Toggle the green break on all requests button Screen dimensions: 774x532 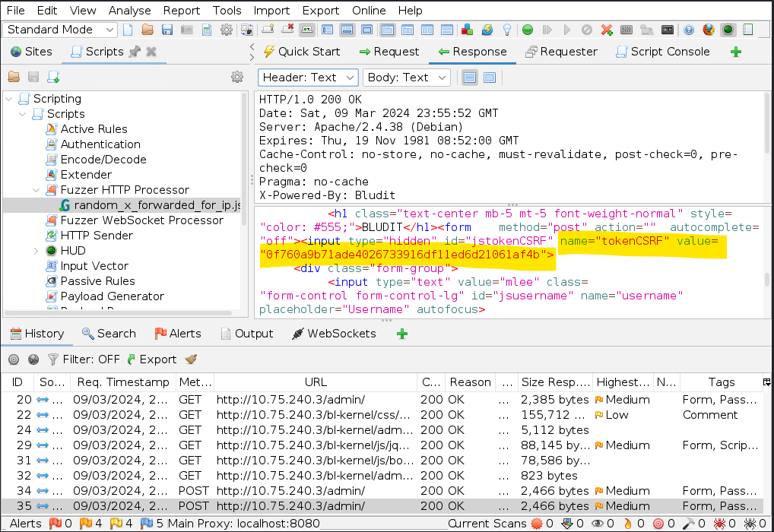point(528,30)
